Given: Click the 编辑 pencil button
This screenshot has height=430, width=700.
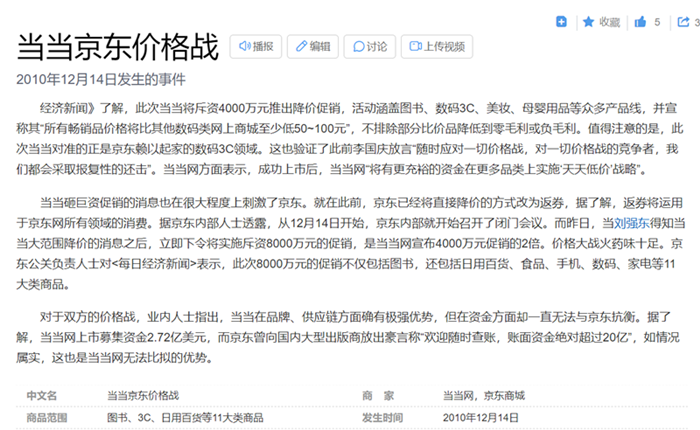Looking at the screenshot, I should click(x=311, y=46).
